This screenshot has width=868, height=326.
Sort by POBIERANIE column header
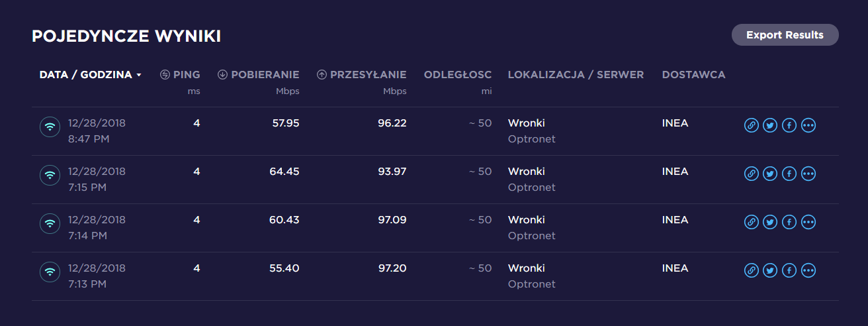coord(259,75)
